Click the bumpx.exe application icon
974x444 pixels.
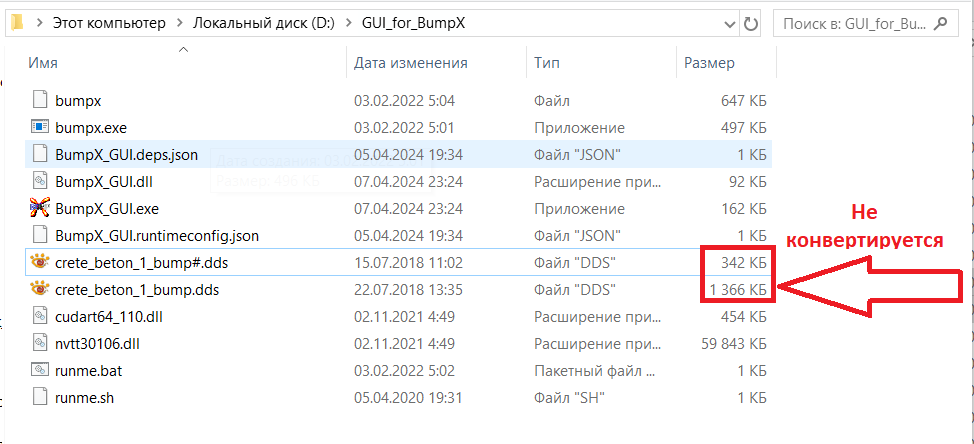[x=40, y=127]
